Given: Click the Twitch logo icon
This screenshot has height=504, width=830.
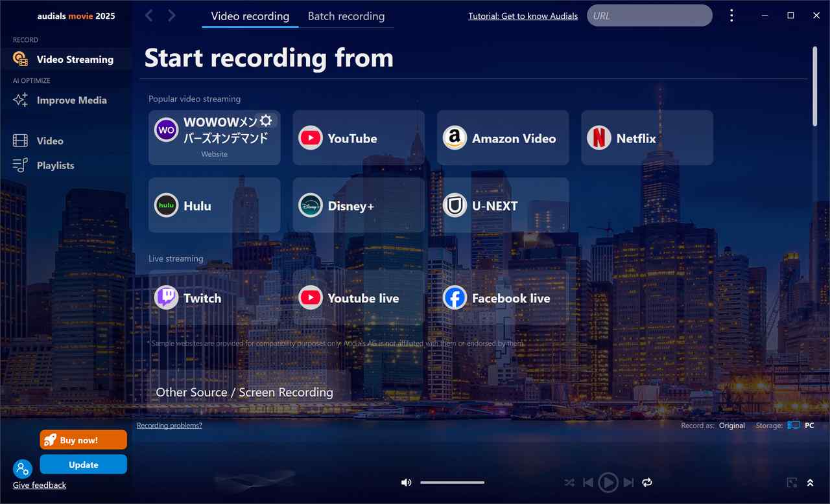Looking at the screenshot, I should (167, 298).
